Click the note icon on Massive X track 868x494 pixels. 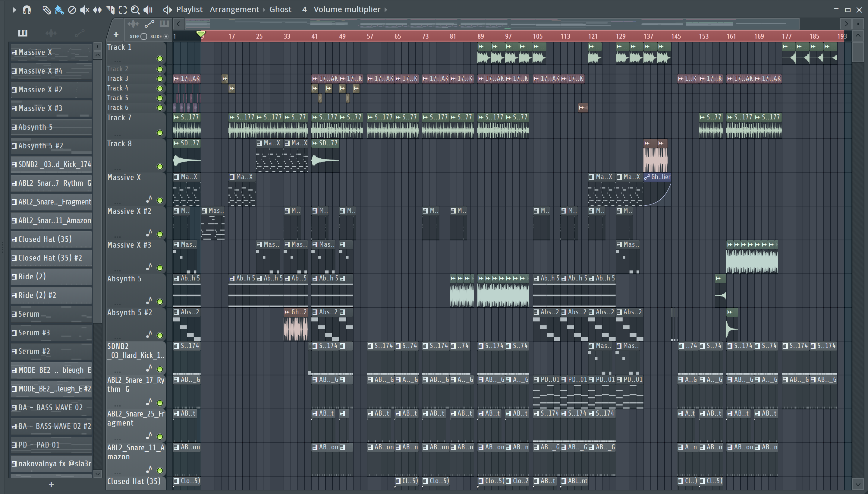(149, 199)
